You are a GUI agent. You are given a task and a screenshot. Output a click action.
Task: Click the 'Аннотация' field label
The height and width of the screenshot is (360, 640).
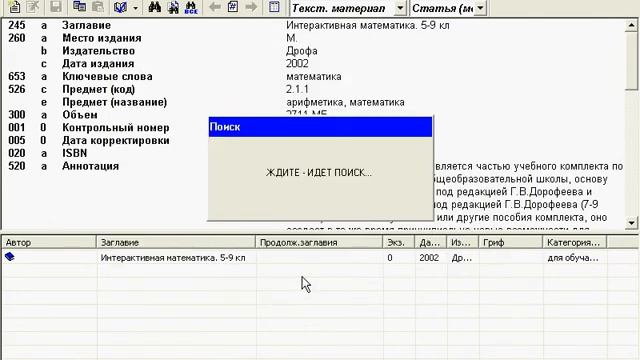[90, 166]
